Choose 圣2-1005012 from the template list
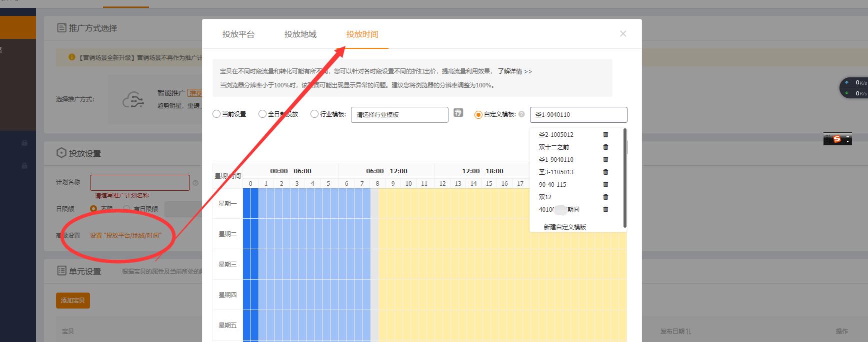868x342 pixels. point(556,135)
